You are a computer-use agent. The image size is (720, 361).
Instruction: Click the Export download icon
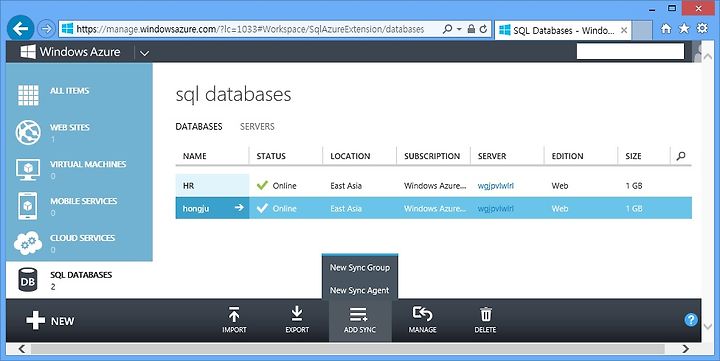pos(297,314)
